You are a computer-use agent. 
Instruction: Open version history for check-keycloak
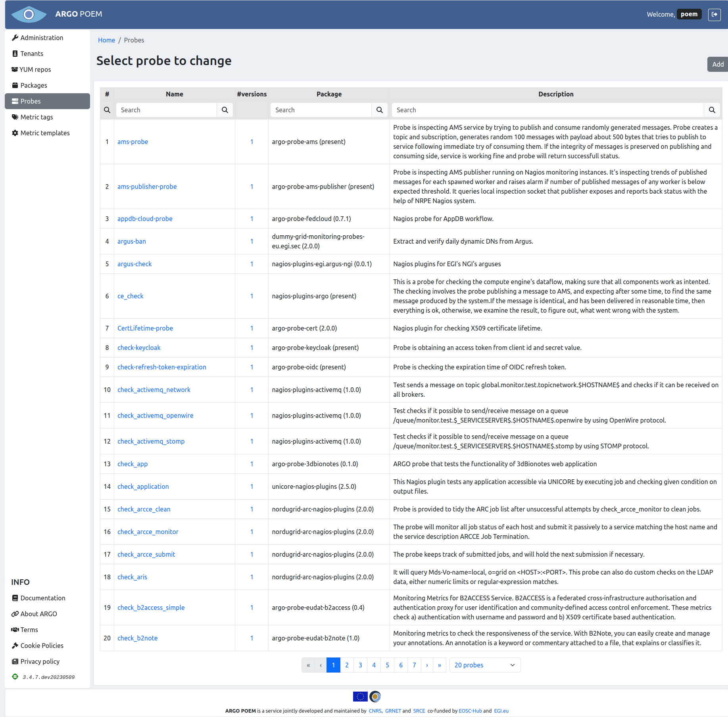252,348
